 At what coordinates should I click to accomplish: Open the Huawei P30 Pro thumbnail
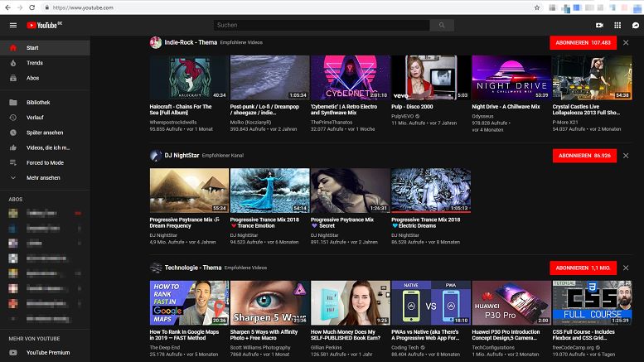(x=511, y=303)
